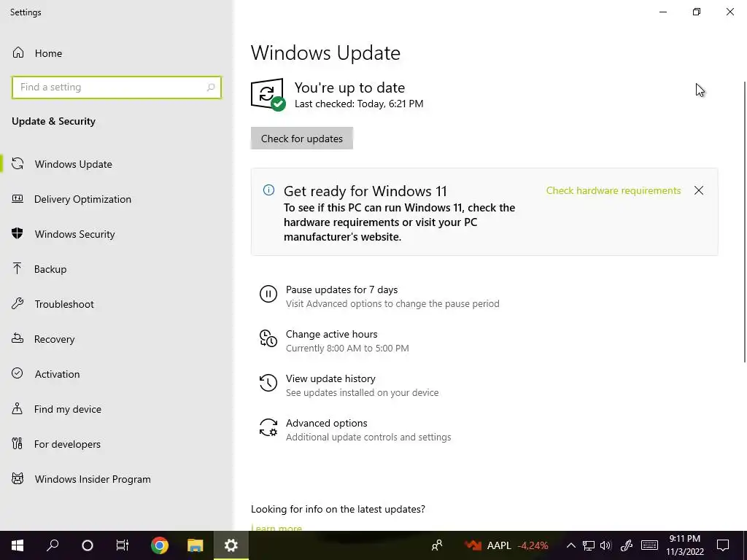Open Cortana circle on taskbar
The width and height of the screenshot is (747, 560).
[x=88, y=545]
